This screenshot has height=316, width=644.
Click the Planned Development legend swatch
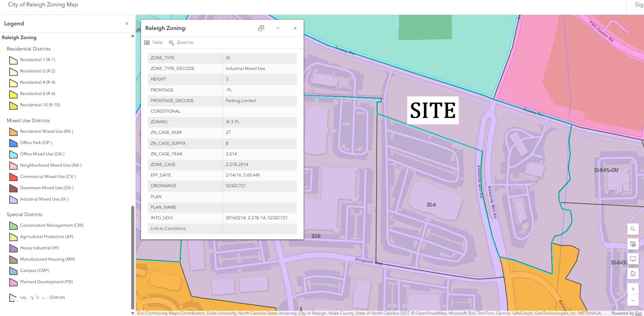point(13,282)
